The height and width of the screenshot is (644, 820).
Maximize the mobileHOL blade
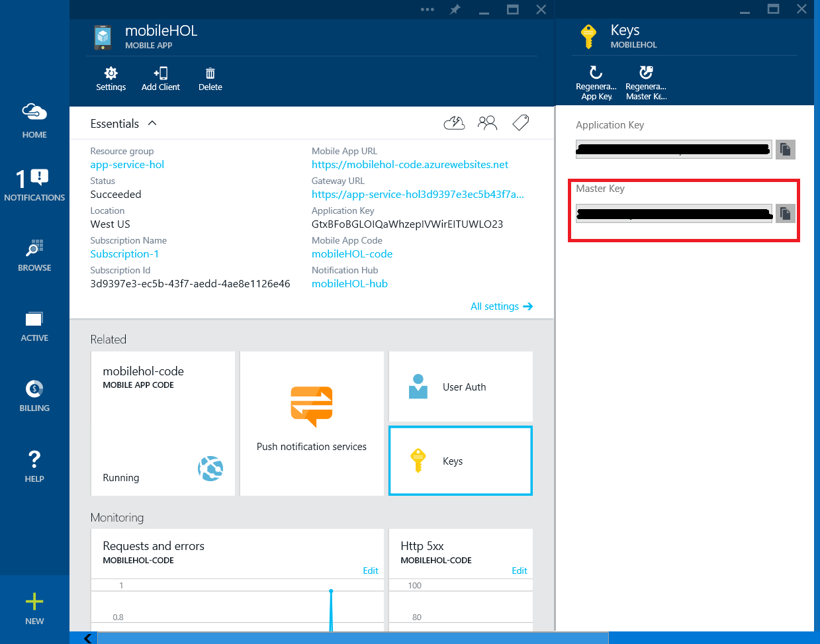(x=512, y=9)
